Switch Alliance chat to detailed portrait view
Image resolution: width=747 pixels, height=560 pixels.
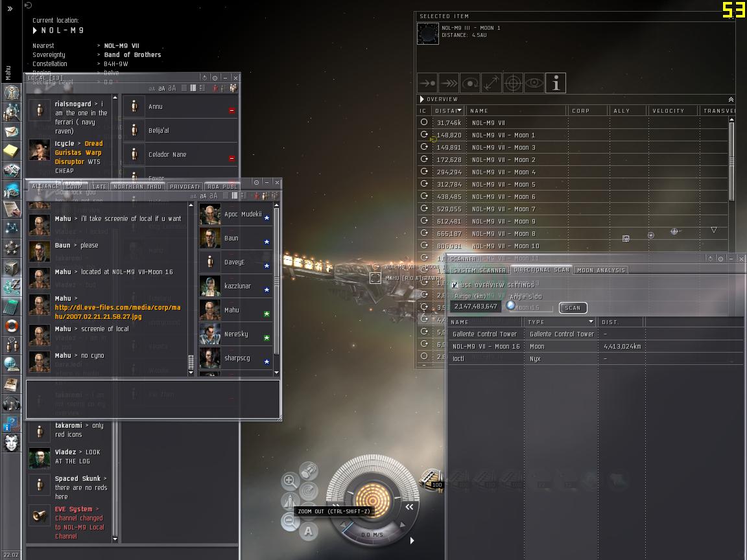tap(244, 196)
